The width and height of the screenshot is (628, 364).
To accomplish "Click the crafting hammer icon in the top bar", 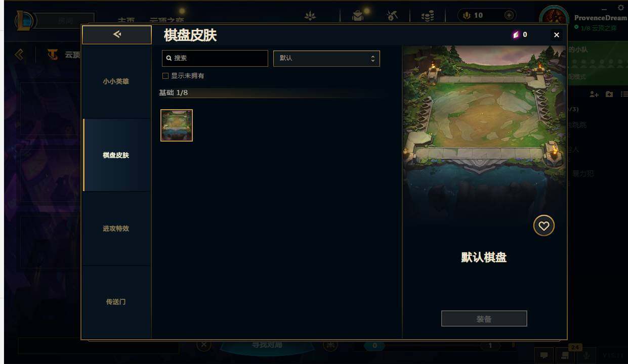I will pos(392,16).
